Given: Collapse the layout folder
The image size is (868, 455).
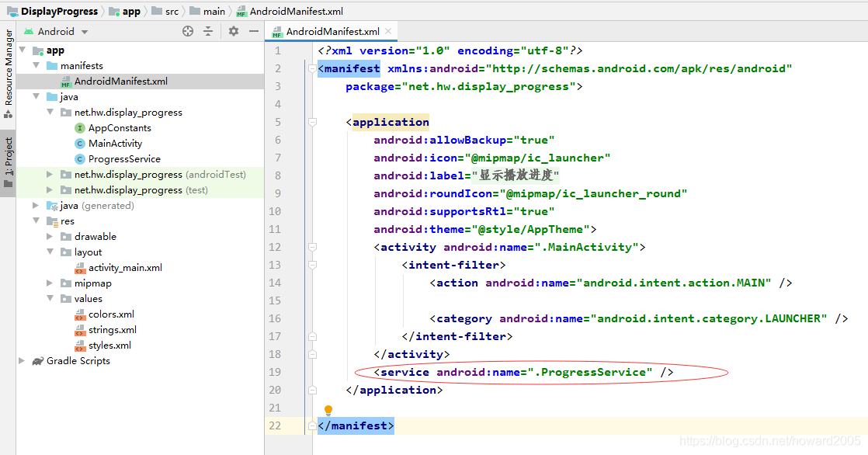Looking at the screenshot, I should click(50, 252).
